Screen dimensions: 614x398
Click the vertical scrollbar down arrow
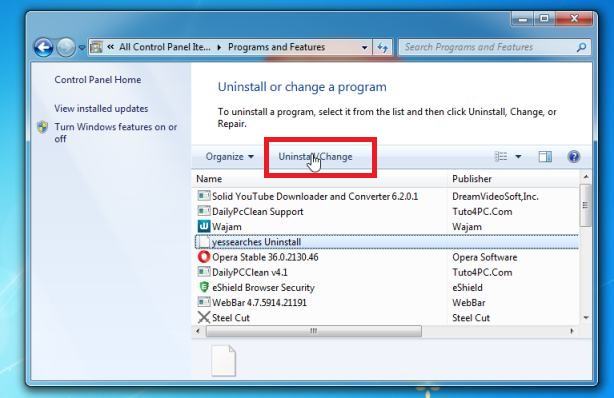586,318
